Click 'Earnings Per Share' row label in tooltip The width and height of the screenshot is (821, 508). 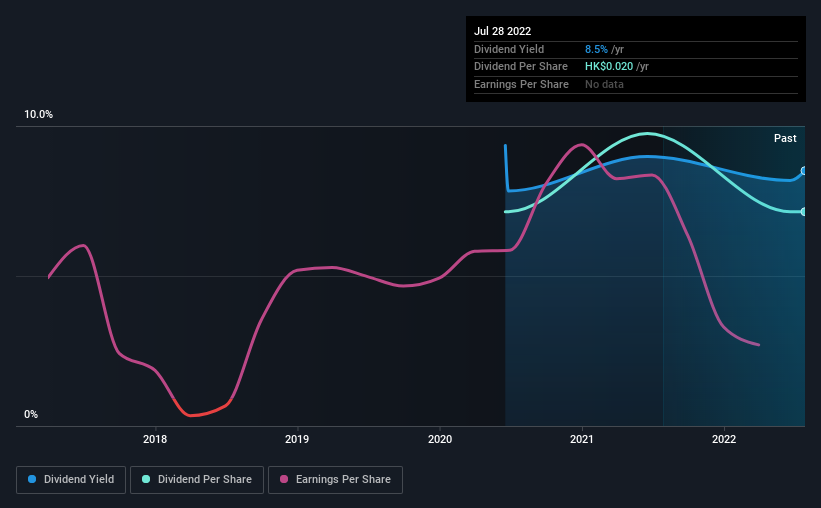tap(522, 84)
